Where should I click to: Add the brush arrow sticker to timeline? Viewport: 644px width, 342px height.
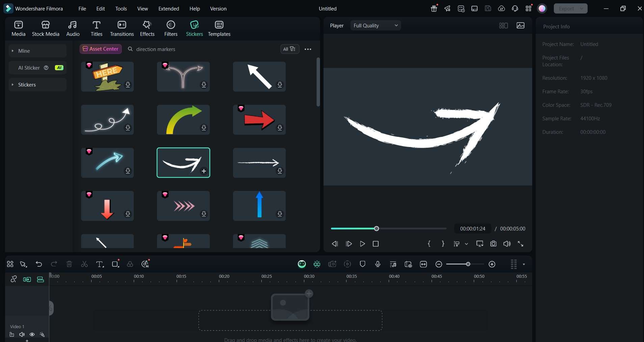[x=204, y=171]
